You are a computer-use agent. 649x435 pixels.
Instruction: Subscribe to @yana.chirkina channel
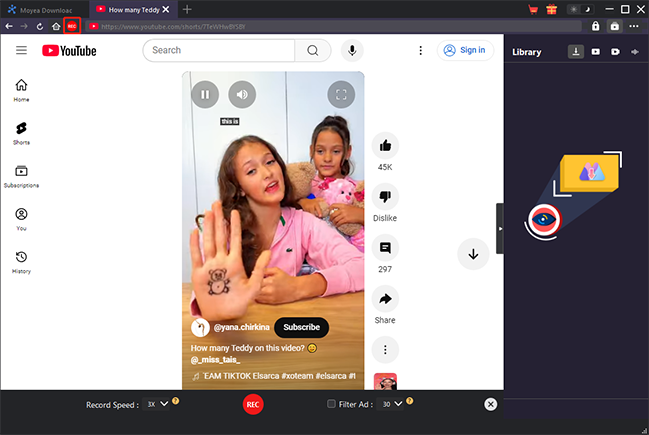(301, 327)
